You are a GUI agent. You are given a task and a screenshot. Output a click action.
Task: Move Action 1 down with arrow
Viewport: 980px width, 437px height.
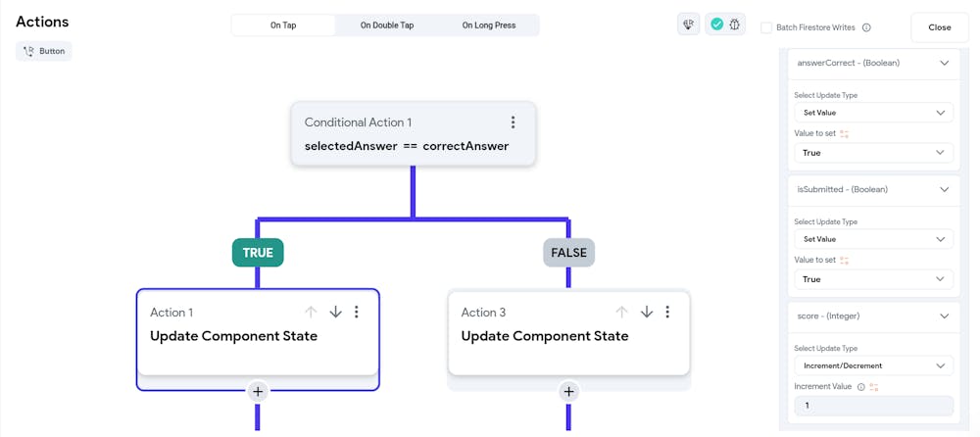(335, 312)
